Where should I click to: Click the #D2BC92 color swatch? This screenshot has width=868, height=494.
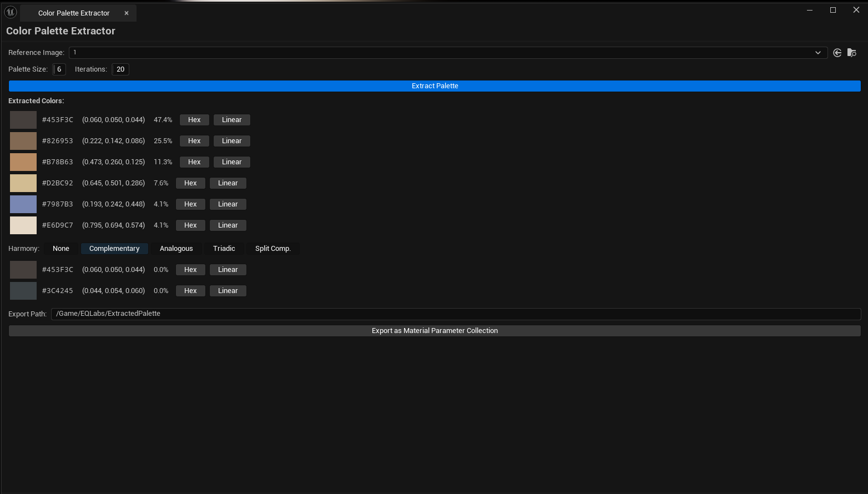pos(23,183)
